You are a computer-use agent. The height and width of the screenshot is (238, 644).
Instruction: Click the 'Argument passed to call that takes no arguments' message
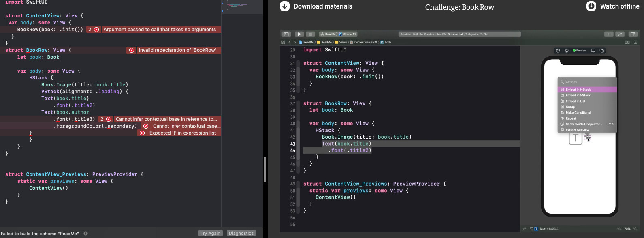click(x=160, y=30)
